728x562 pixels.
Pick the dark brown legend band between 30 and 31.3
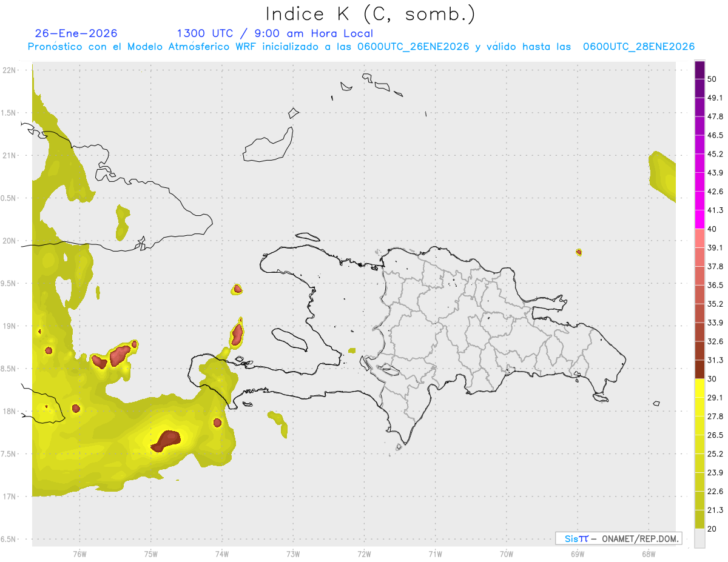pos(699,369)
